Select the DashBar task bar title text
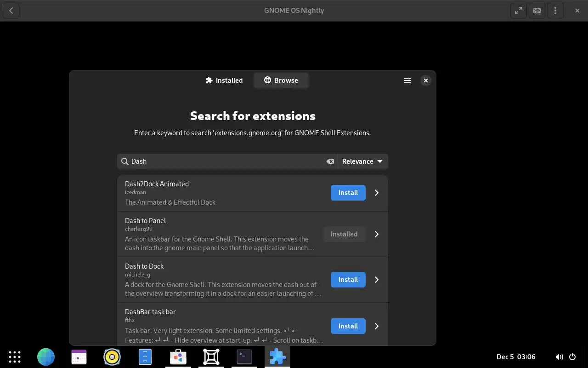The image size is (588, 368). [x=150, y=312]
